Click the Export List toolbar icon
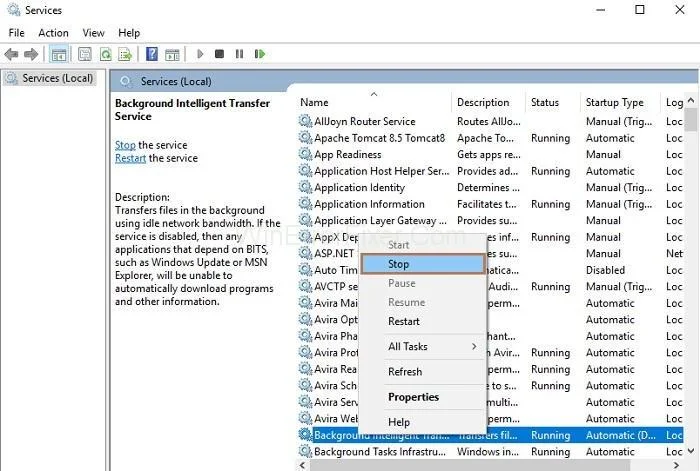Viewport: 700px width, 471px height. 125,54
